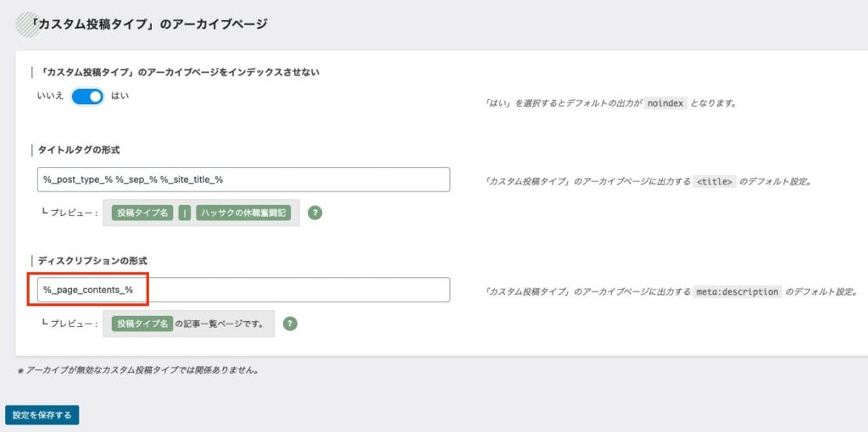Save settings with 設定を保存する button

tap(42, 415)
